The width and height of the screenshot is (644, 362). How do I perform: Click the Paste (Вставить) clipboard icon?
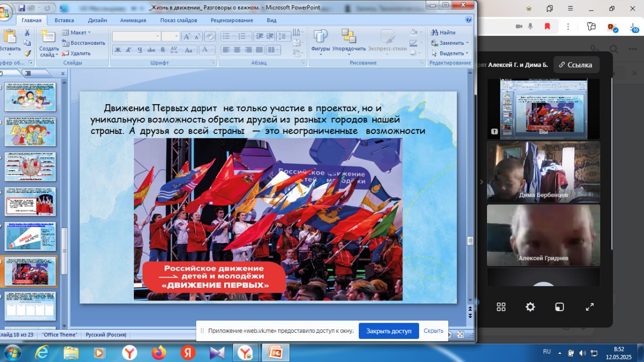9,36
